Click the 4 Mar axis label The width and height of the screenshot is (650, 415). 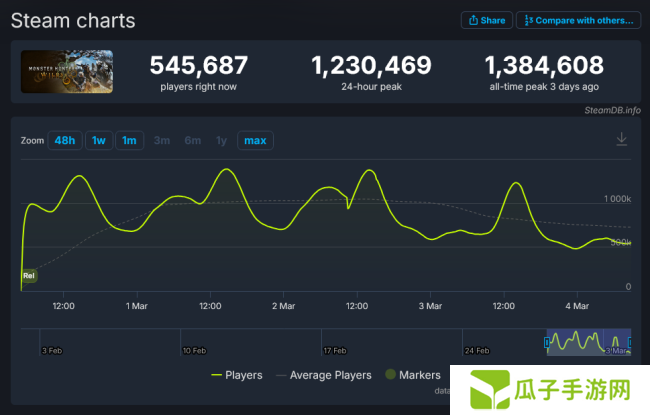577,306
